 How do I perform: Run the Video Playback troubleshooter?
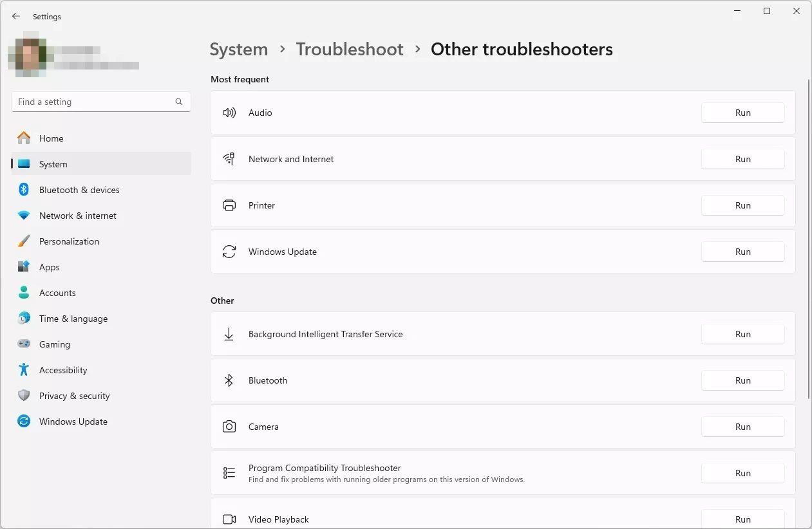click(x=742, y=519)
